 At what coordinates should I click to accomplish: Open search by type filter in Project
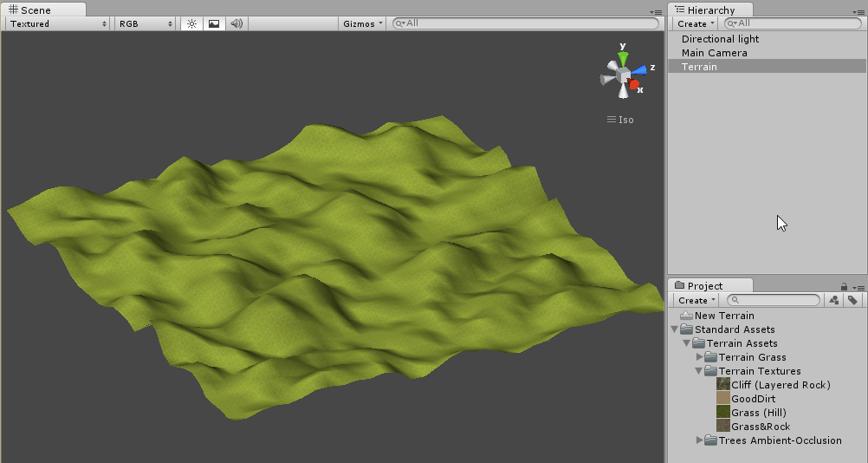pos(833,300)
